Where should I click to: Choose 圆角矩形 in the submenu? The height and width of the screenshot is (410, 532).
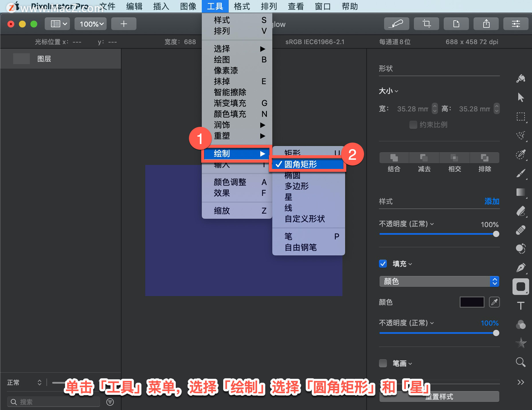click(x=308, y=164)
